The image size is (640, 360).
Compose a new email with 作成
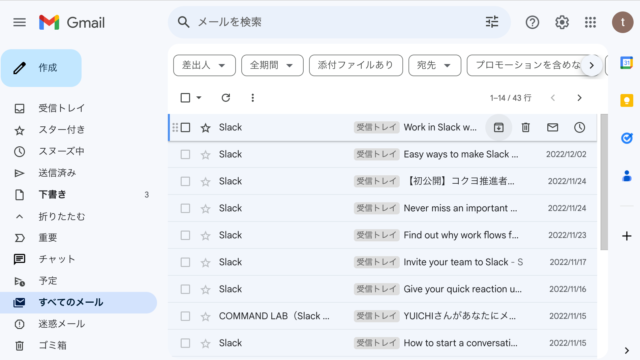41,68
